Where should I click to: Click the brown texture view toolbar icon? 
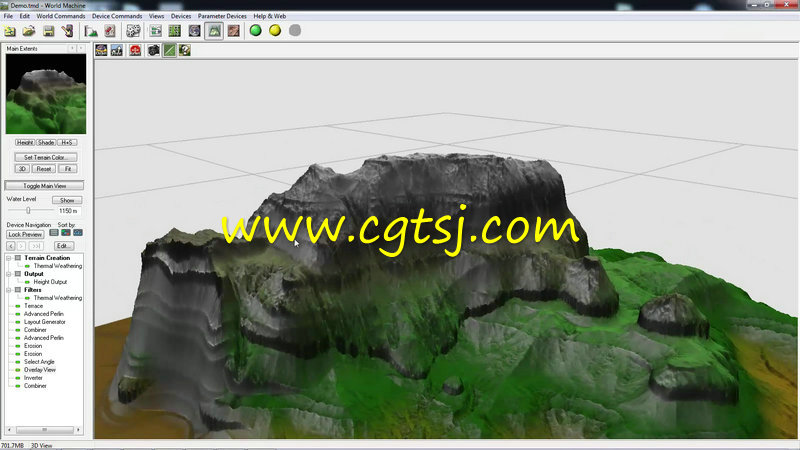(x=234, y=31)
